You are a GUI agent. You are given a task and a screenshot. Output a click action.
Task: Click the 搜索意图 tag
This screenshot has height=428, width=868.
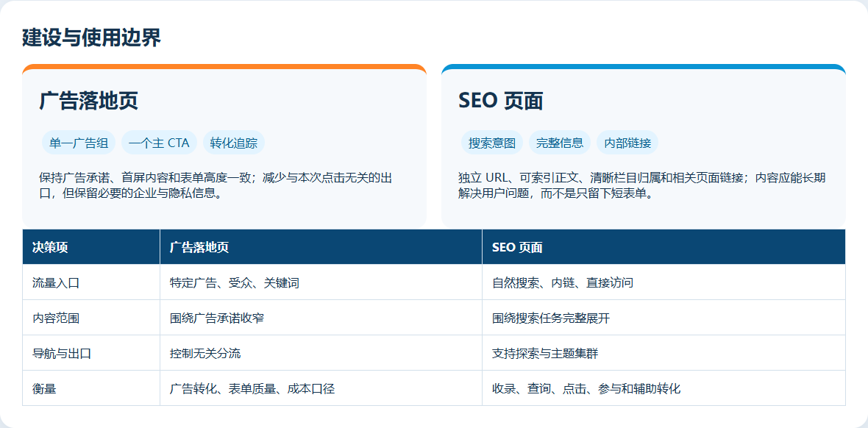(x=491, y=143)
